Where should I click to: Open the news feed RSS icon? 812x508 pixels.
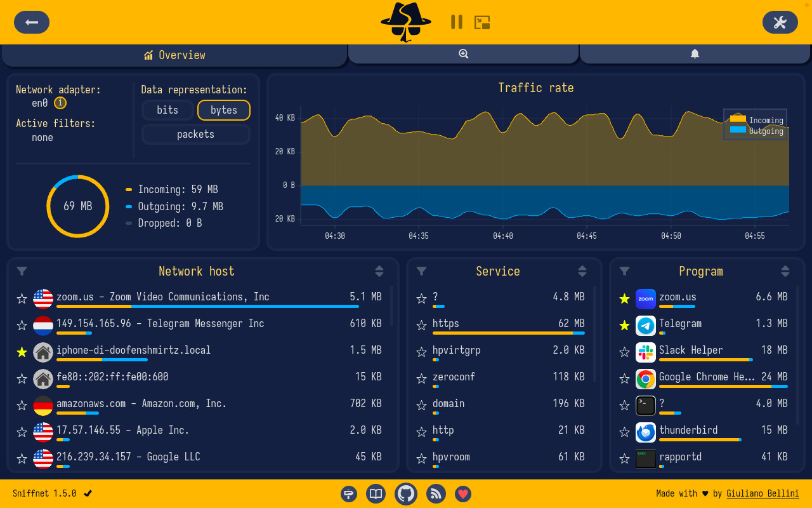tap(436, 493)
